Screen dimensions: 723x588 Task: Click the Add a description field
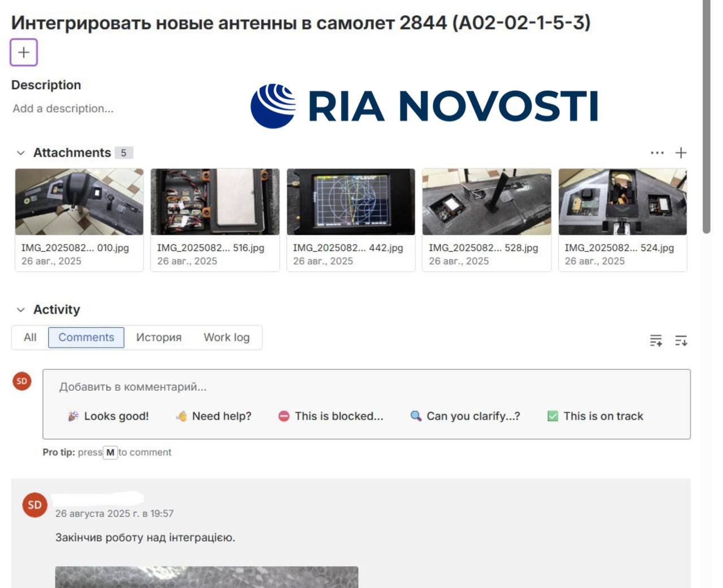[63, 108]
